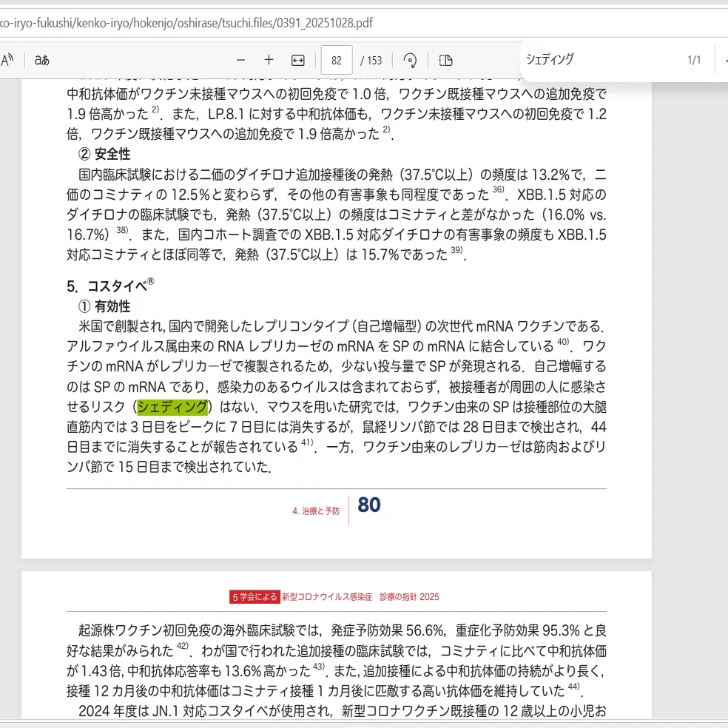Click the footer text 4. 治療と予防
Screen dimensions: 728x728
(316, 510)
